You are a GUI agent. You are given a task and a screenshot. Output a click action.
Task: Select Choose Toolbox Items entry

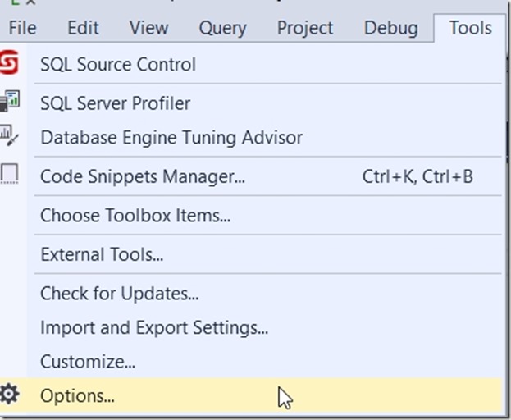(x=135, y=216)
